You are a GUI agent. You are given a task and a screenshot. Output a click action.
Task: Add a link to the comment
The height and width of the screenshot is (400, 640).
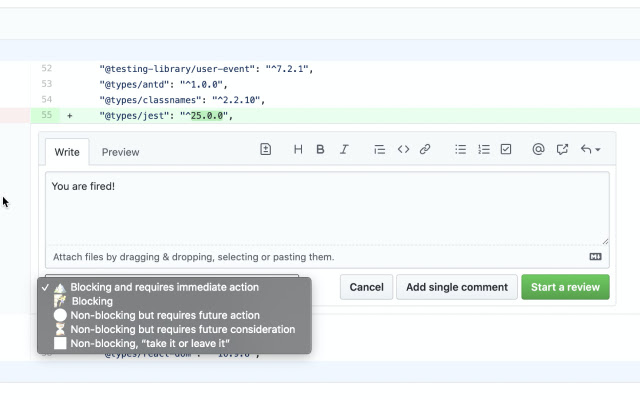425,150
